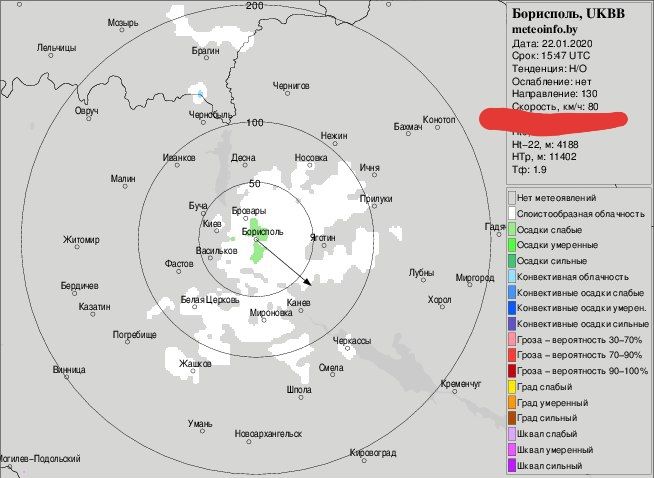Select the Кременчуг city label

[461, 384]
